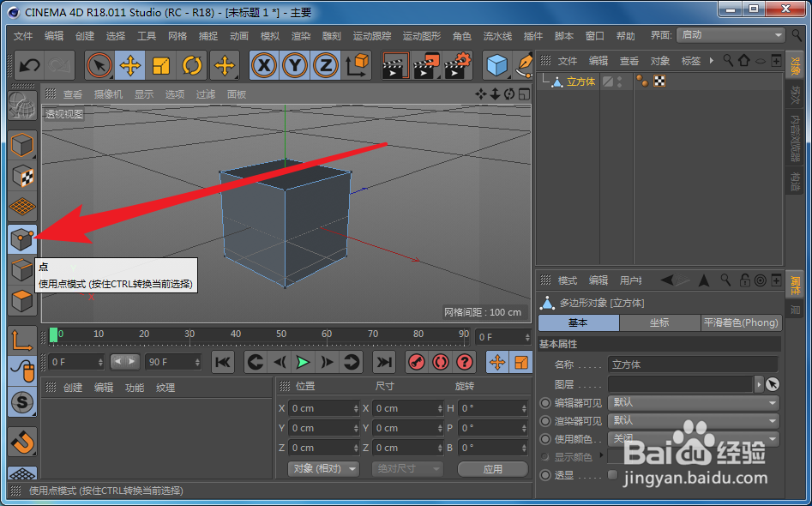Enable Workplane mode orange grid icon
Image resolution: width=812 pixels, height=506 pixels.
tap(22, 207)
